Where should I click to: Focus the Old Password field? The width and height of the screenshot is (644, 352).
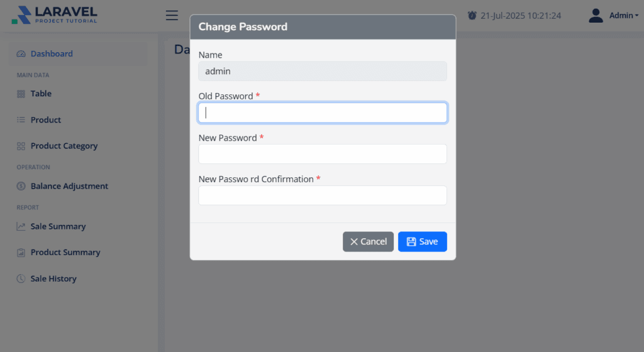click(x=323, y=113)
